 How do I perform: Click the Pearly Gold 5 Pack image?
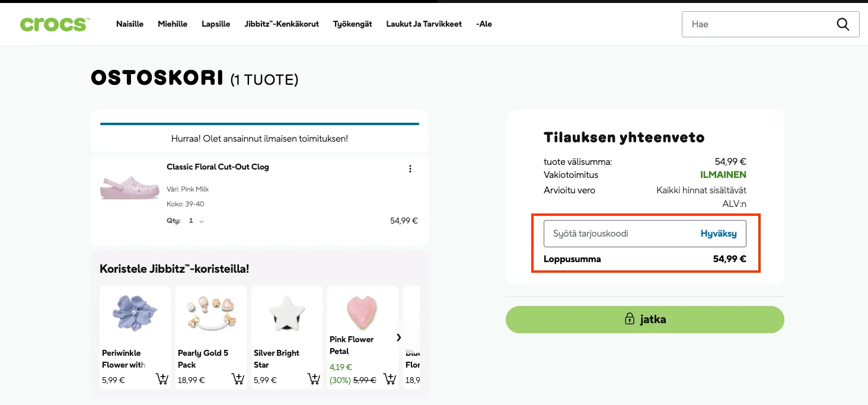(211, 313)
